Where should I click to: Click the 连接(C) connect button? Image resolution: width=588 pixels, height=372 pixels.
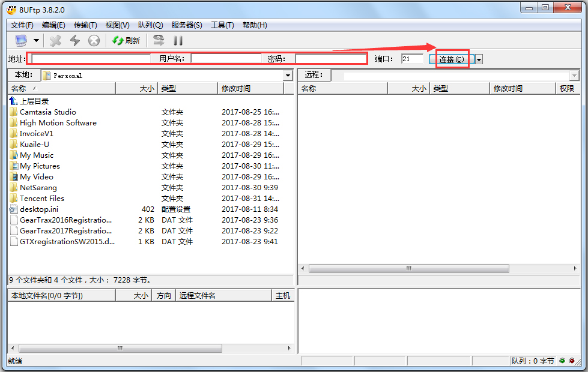[x=452, y=59]
